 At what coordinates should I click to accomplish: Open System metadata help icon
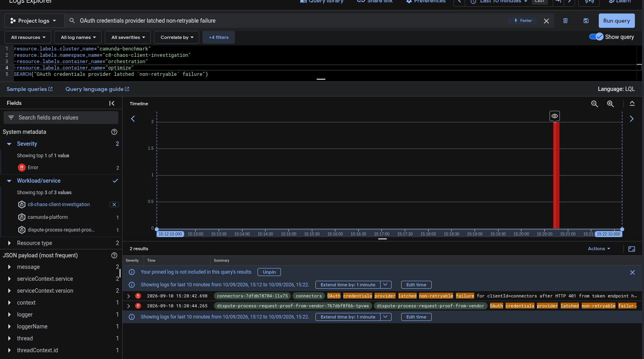pos(114,132)
